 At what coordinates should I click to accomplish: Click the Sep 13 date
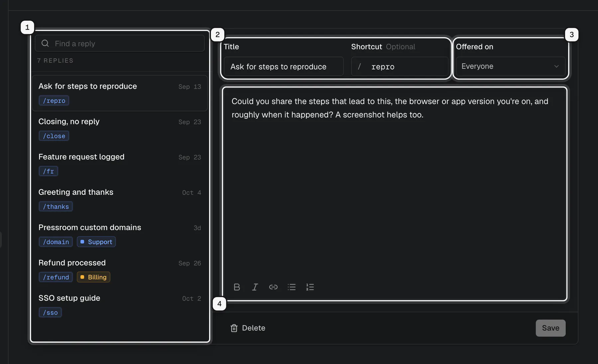pyautogui.click(x=190, y=87)
